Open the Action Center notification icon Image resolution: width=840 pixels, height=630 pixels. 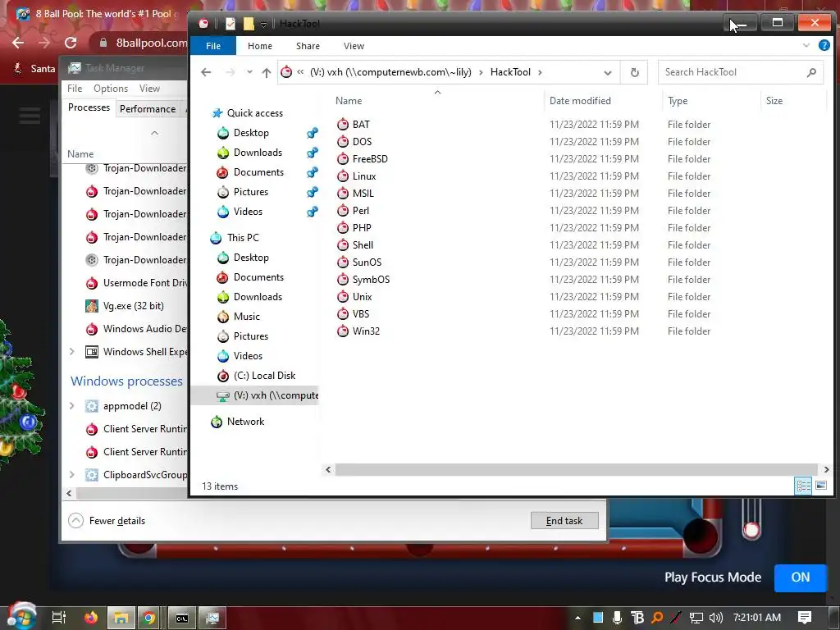point(805,617)
